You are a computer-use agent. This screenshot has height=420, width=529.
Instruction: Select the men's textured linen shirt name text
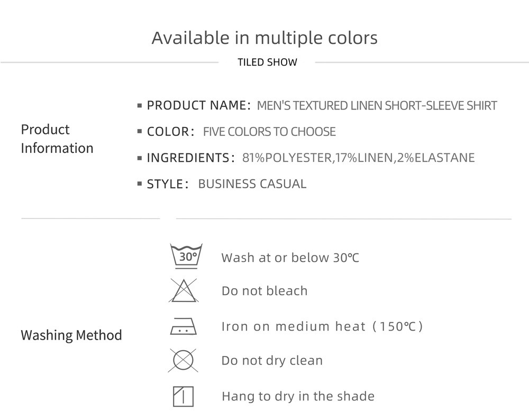[377, 106]
